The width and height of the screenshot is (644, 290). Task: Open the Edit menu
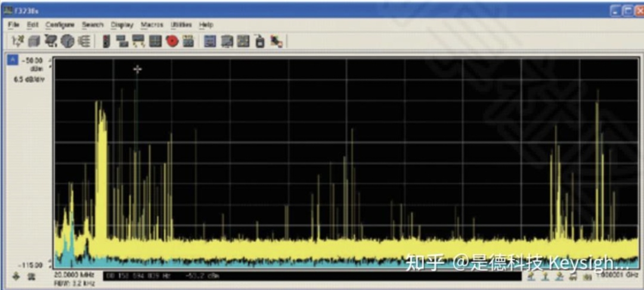32,24
